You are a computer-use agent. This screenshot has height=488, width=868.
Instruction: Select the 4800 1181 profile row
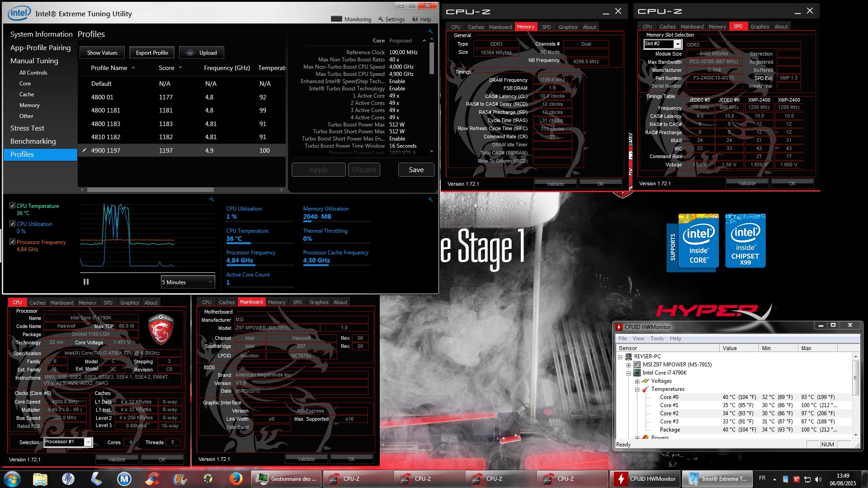(x=182, y=110)
